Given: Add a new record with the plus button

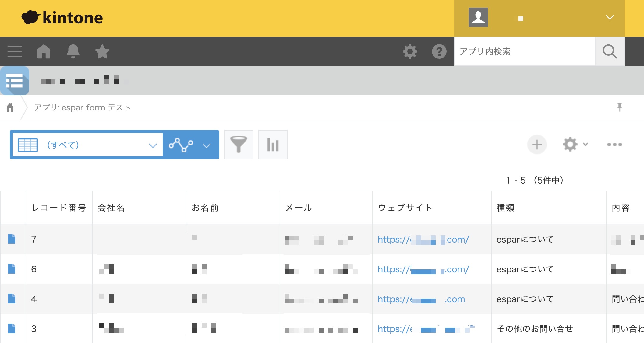Looking at the screenshot, I should point(537,145).
